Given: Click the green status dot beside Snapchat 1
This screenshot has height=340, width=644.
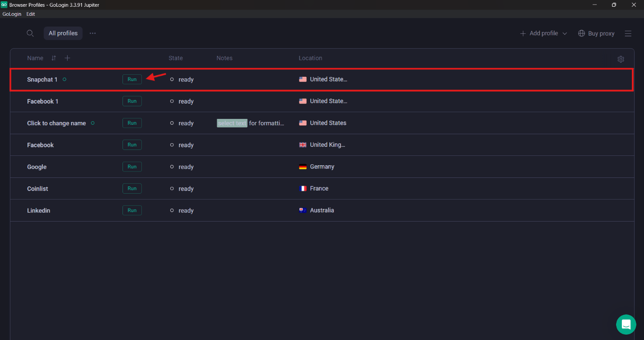Looking at the screenshot, I should pyautogui.click(x=64, y=79).
